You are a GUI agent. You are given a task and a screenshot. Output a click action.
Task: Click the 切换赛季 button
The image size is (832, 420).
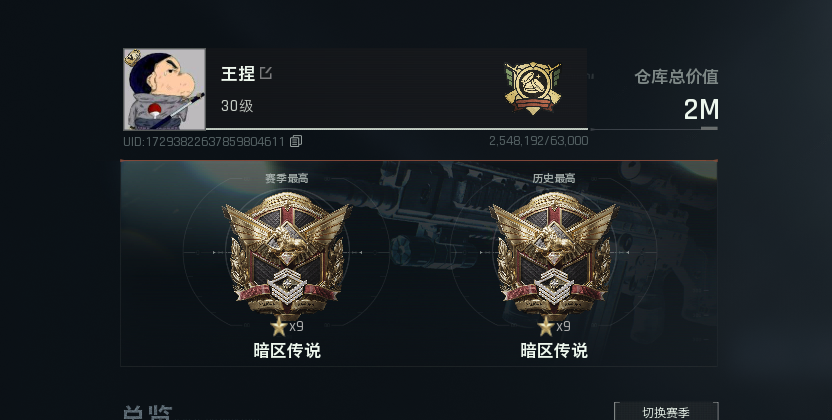[666, 412]
